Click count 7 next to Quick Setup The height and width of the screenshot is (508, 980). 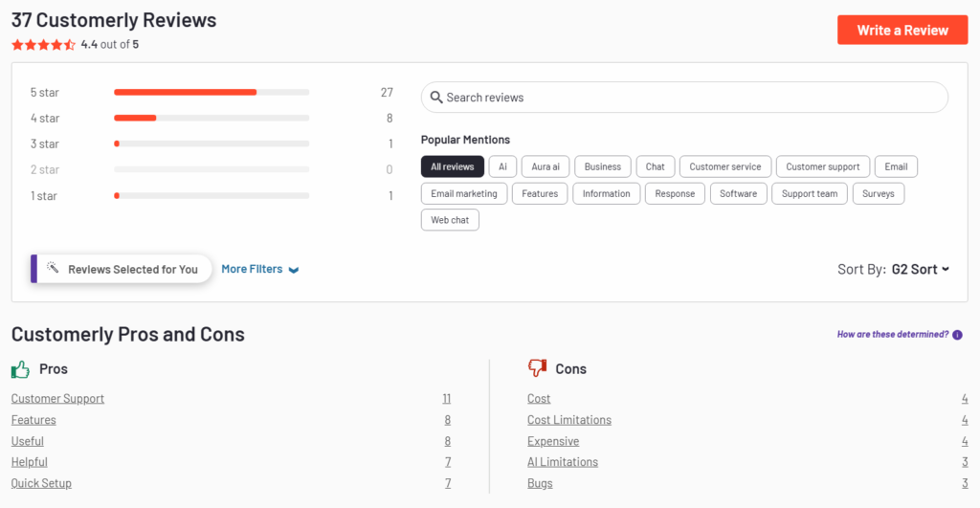(448, 484)
